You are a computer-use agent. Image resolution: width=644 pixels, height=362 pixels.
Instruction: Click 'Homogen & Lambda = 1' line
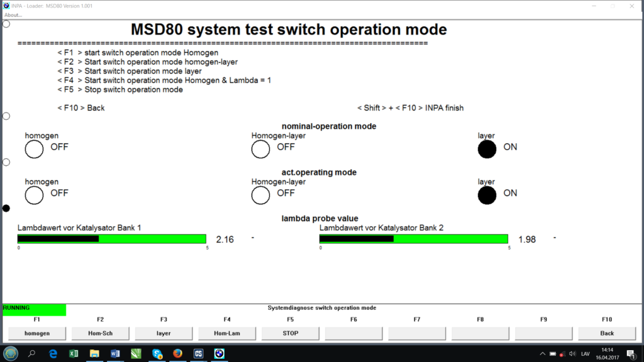click(164, 80)
